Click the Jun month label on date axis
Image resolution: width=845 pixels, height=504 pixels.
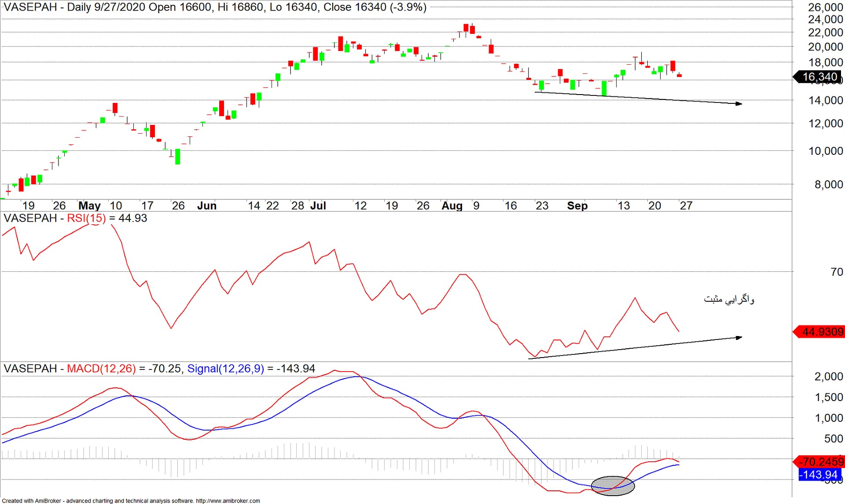point(207,206)
